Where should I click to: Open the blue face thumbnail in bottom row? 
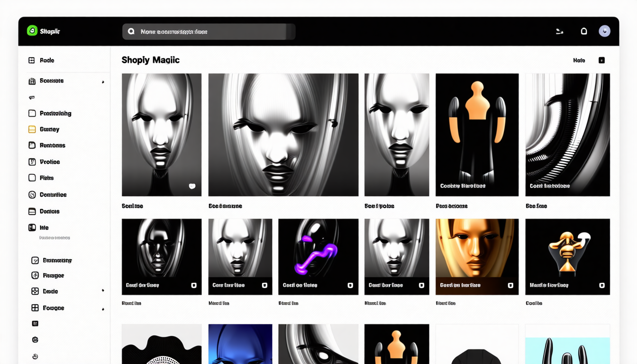(240, 344)
